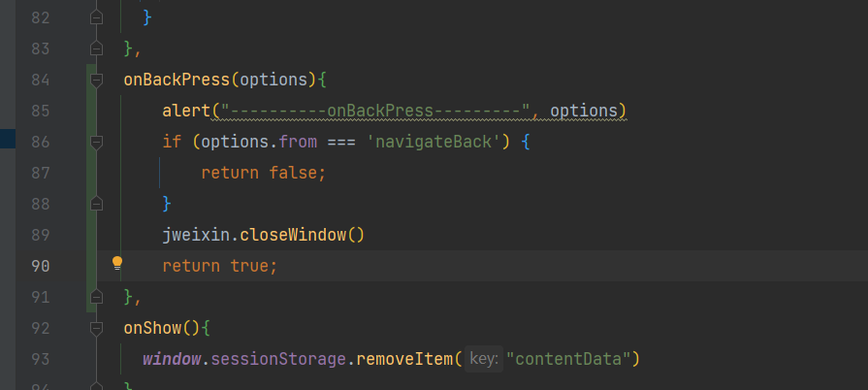Open the lightbulb quick-fix icon on line 90
Screen dimensions: 868x390
click(x=117, y=263)
